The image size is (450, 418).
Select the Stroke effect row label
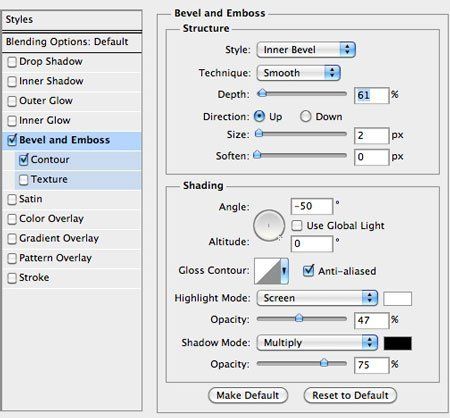pos(34,278)
